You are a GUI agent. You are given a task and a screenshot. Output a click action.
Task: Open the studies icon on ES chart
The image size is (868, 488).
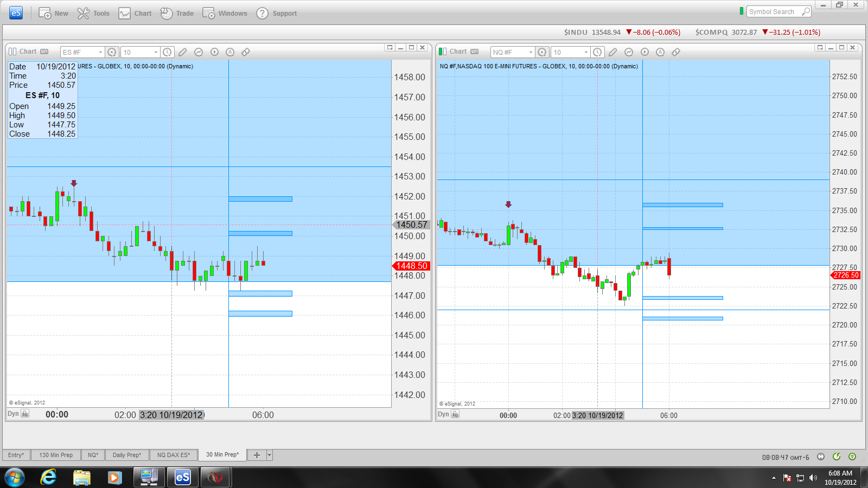click(x=199, y=52)
